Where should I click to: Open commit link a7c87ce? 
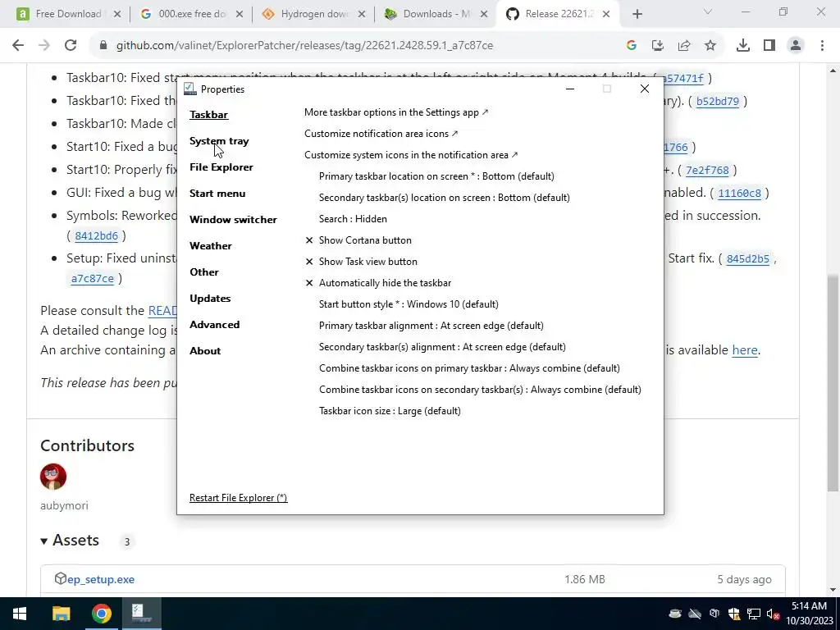point(92,279)
